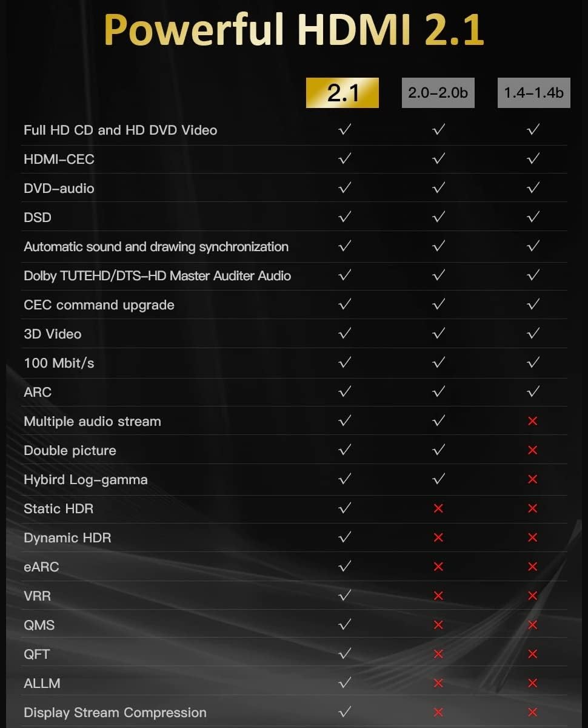Click the red X for Multiple audio stream
588x728 pixels.
pyautogui.click(x=533, y=421)
